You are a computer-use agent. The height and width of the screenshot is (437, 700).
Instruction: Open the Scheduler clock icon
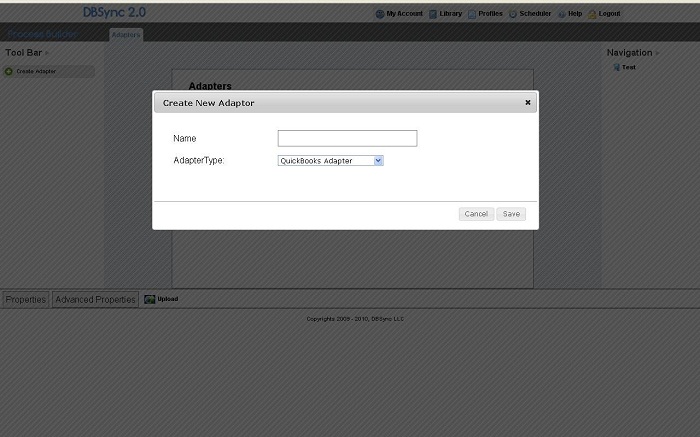point(513,14)
